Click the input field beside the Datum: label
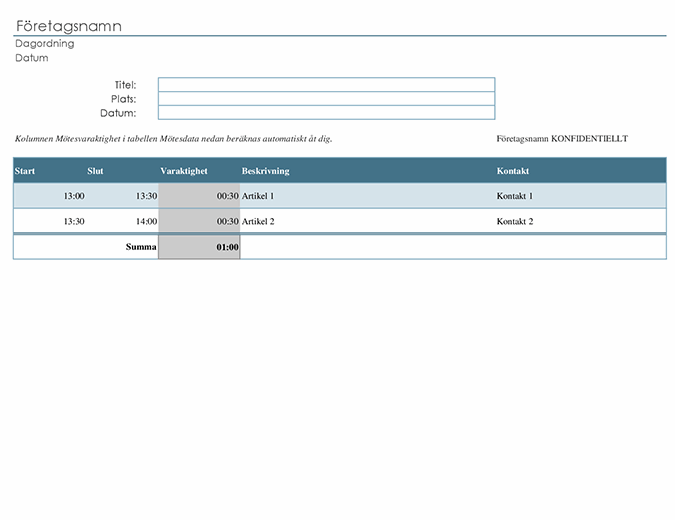 point(326,113)
